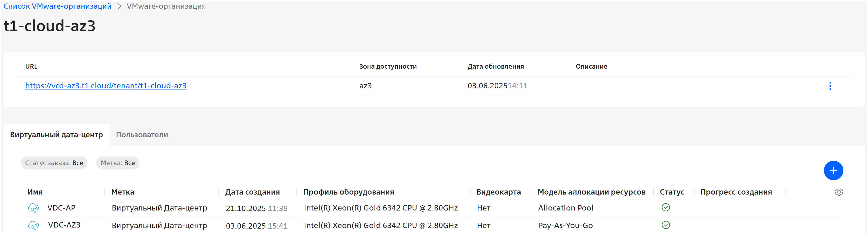Screen dimensions: 868x234
Task: Click the VDC-AP cloud icon
Action: [33, 208]
